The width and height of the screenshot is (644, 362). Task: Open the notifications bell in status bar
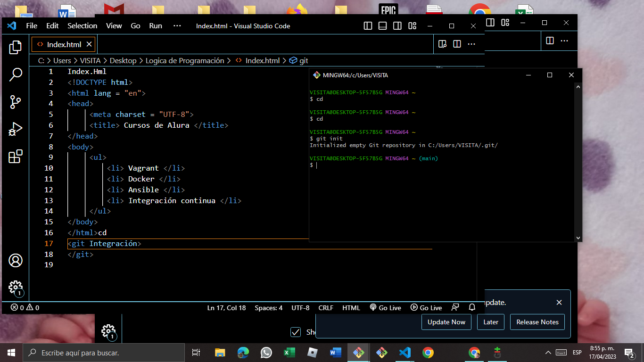(472, 308)
